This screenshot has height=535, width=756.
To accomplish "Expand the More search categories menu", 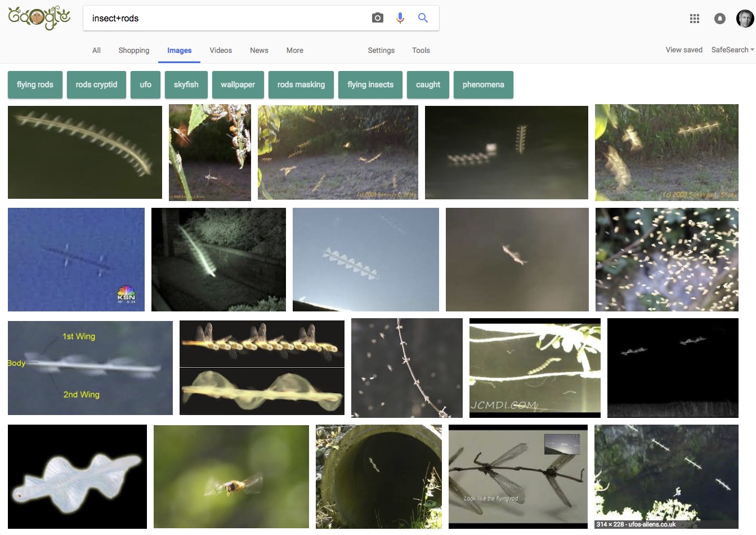I will pos(294,50).
